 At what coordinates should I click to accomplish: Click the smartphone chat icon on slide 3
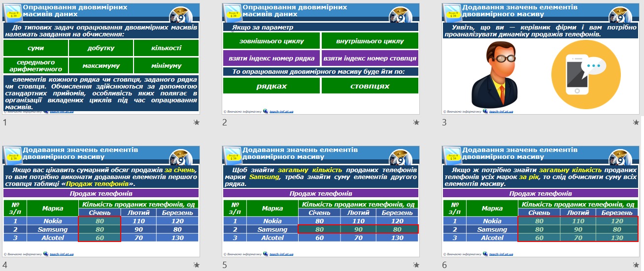[585, 75]
